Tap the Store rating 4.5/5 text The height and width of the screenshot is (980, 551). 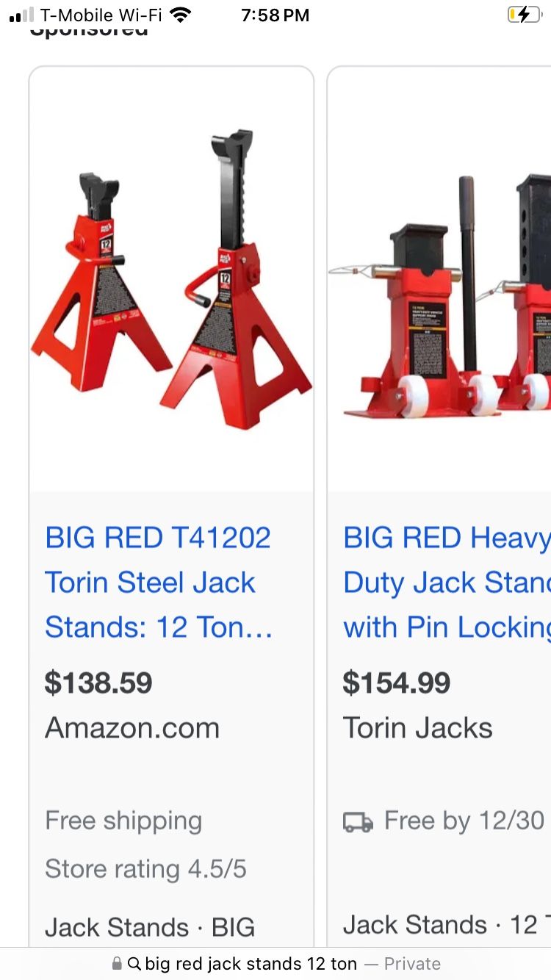pos(145,869)
